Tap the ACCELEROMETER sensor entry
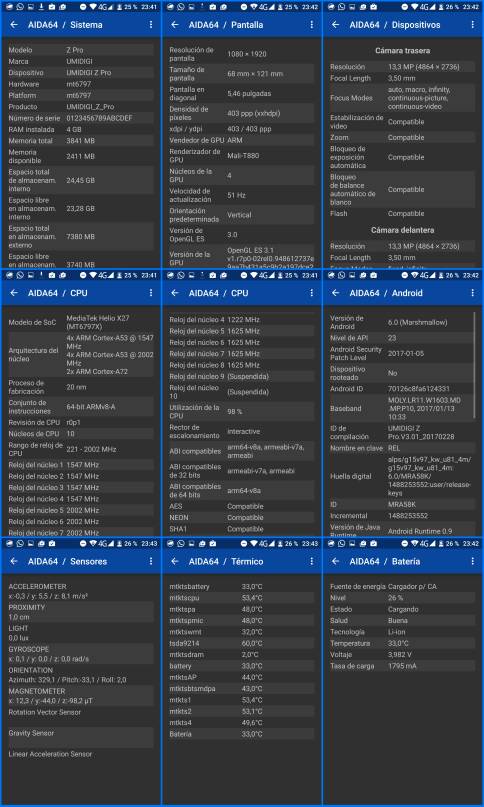484x807 pixels. 81,591
